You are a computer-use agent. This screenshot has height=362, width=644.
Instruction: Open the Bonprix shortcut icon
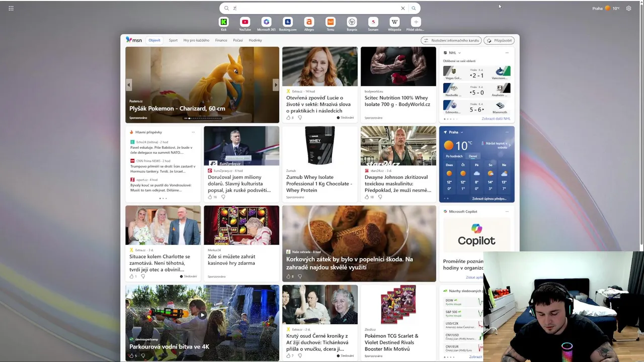tap(352, 22)
